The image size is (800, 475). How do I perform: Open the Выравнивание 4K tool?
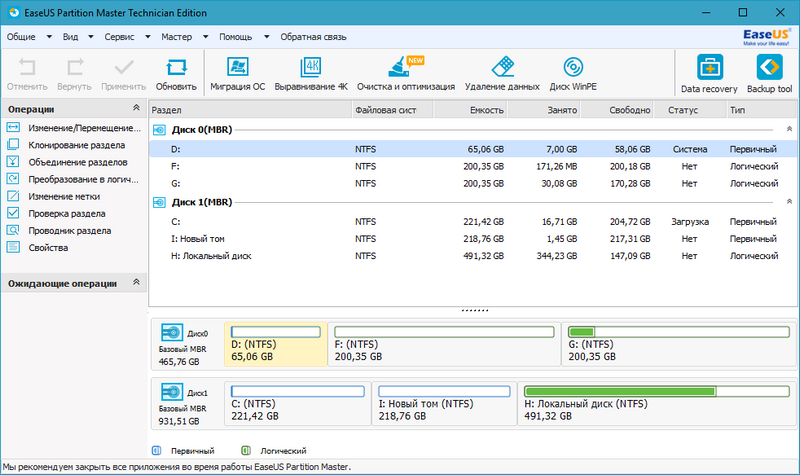[311, 67]
